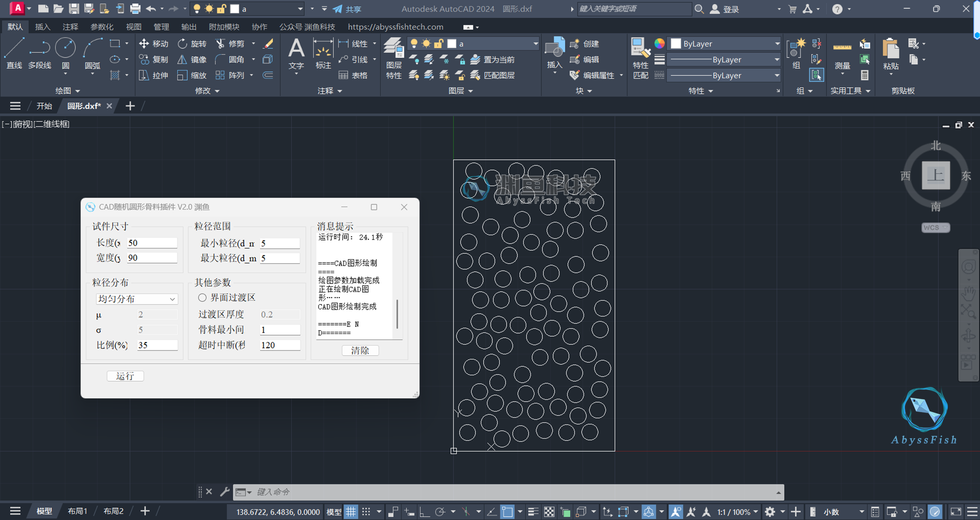980x520 pixels.
Task: Open Layer Properties (图层特性) panel
Action: [393, 58]
